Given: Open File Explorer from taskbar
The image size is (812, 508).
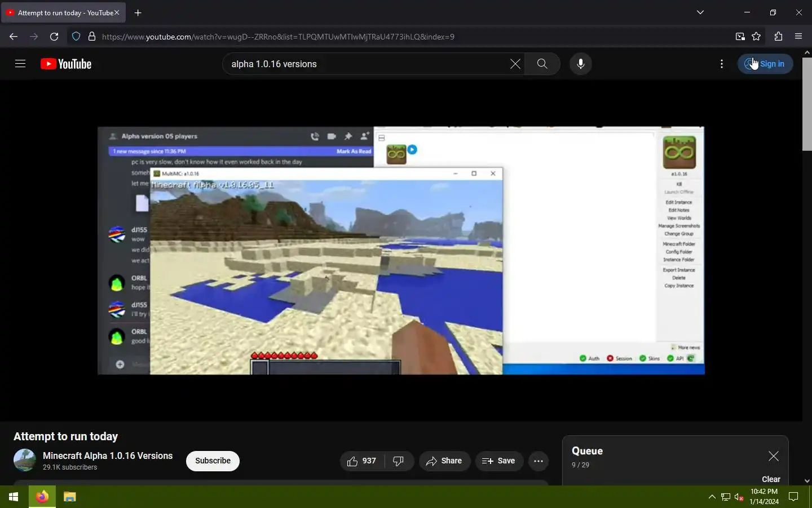Looking at the screenshot, I should click(69, 497).
